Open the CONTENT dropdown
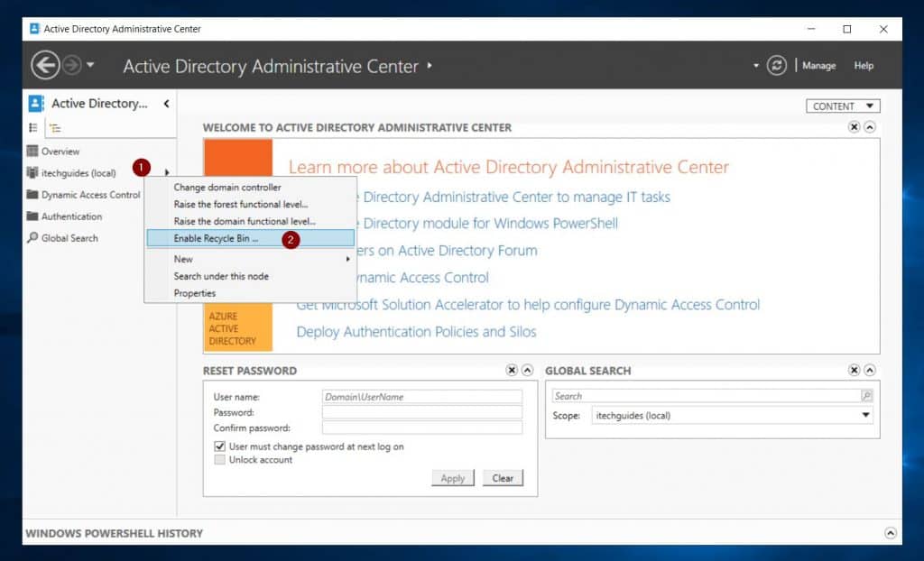924x561 pixels. 843,106
